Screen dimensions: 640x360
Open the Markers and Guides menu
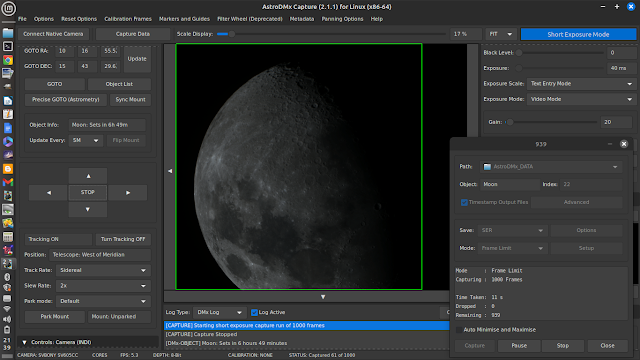[184, 19]
